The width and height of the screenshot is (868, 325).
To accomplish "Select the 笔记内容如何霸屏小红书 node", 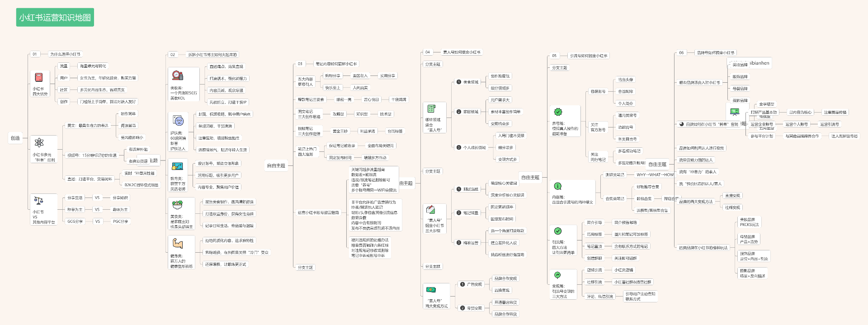I will pyautogui.click(x=336, y=64).
